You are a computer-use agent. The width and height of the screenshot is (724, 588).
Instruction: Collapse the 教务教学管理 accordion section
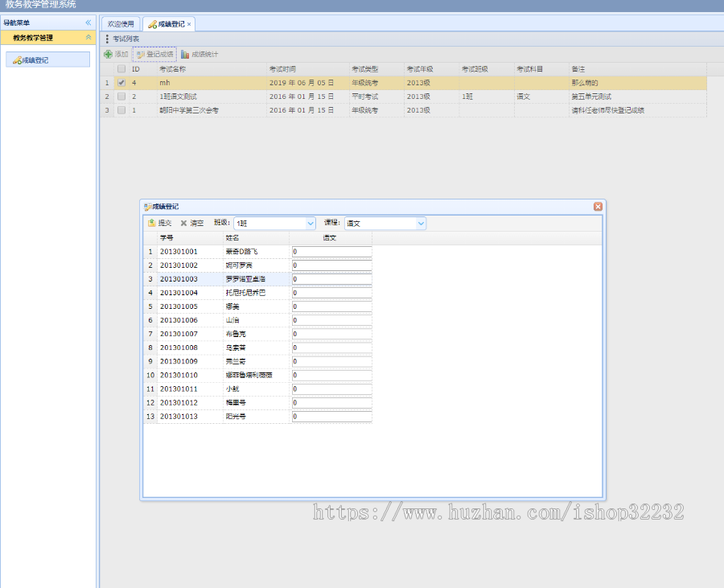88,38
